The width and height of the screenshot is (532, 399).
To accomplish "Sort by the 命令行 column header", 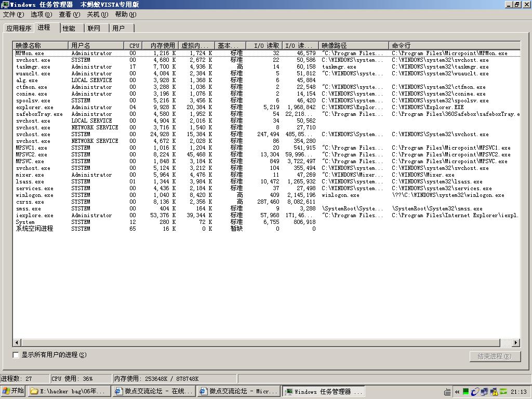I will click(455, 46).
